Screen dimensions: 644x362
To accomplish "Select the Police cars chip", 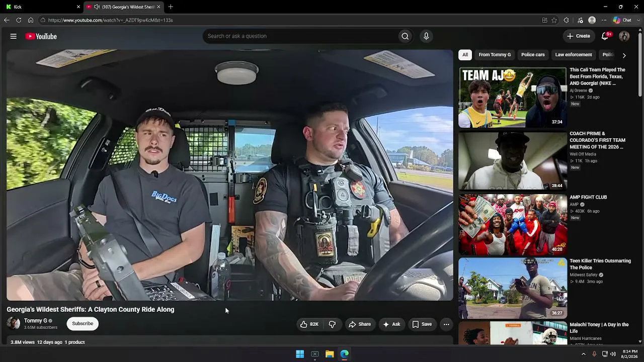I will click(533, 55).
